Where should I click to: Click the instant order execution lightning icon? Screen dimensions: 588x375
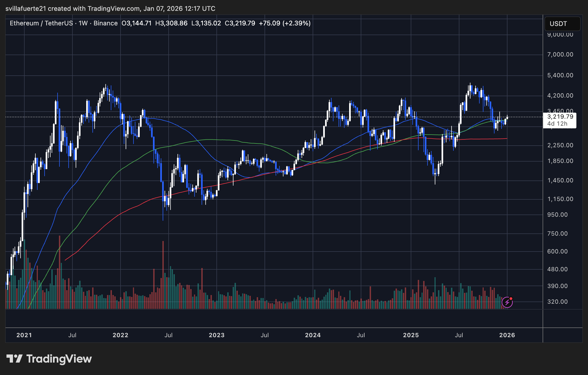pyautogui.click(x=507, y=303)
